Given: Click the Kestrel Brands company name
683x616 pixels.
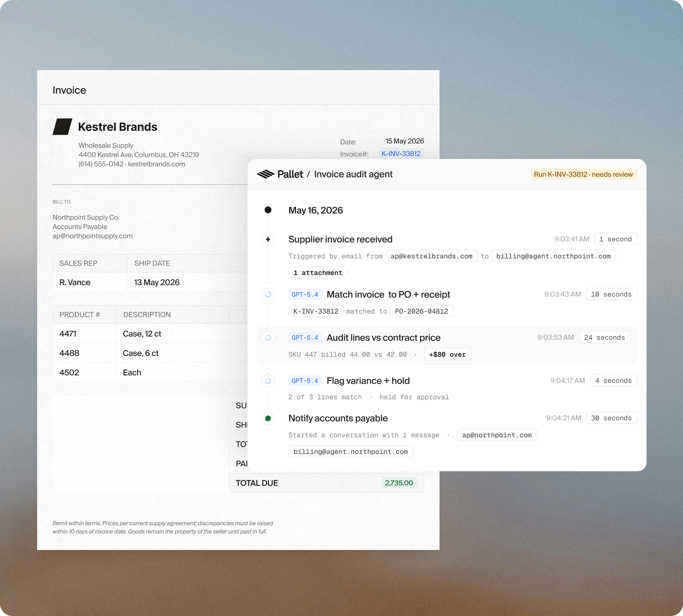Looking at the screenshot, I should point(118,127).
